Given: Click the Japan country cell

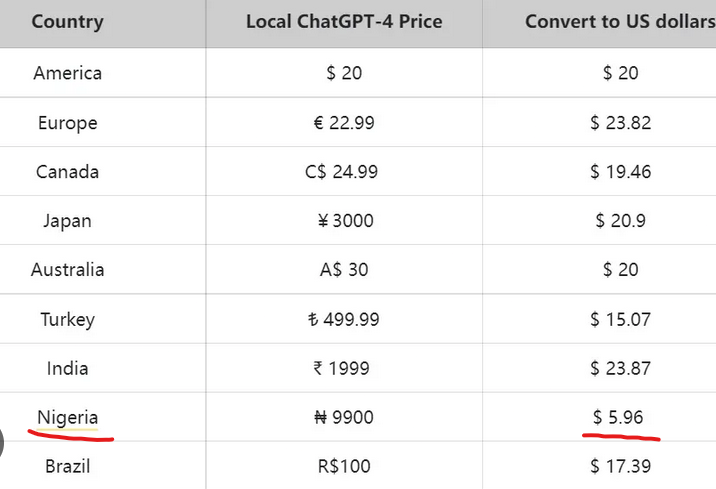Looking at the screenshot, I should [x=68, y=221].
